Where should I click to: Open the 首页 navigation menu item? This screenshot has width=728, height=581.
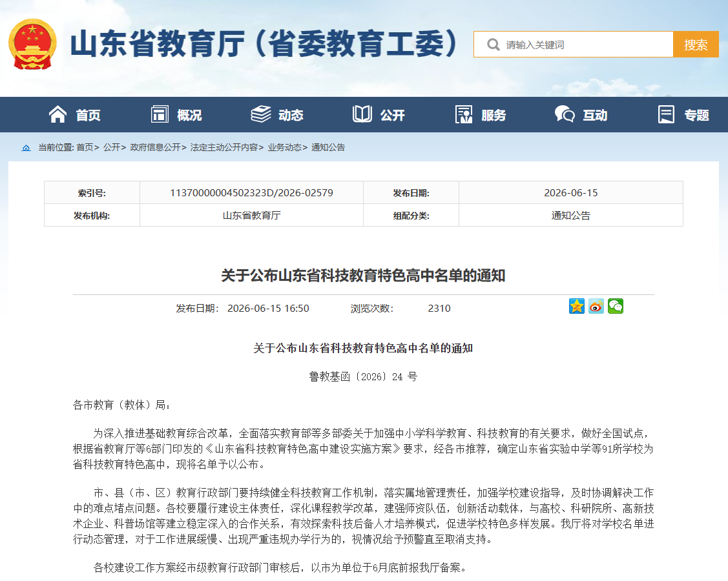coord(88,115)
